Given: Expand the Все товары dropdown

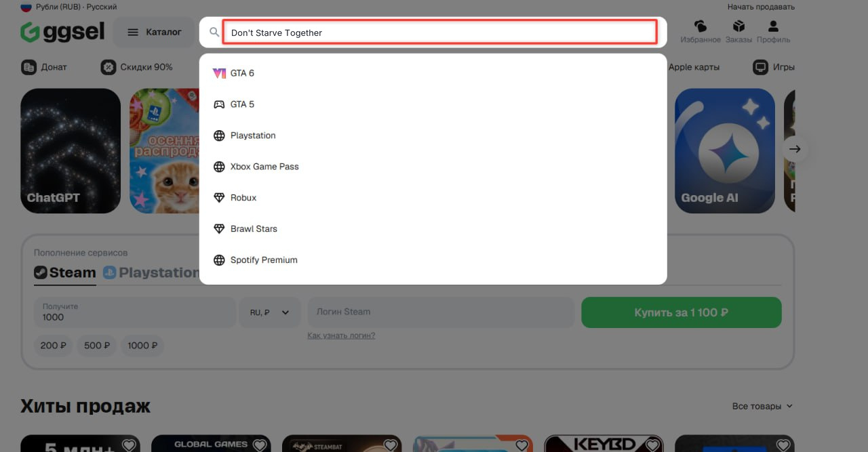Looking at the screenshot, I should [762, 406].
